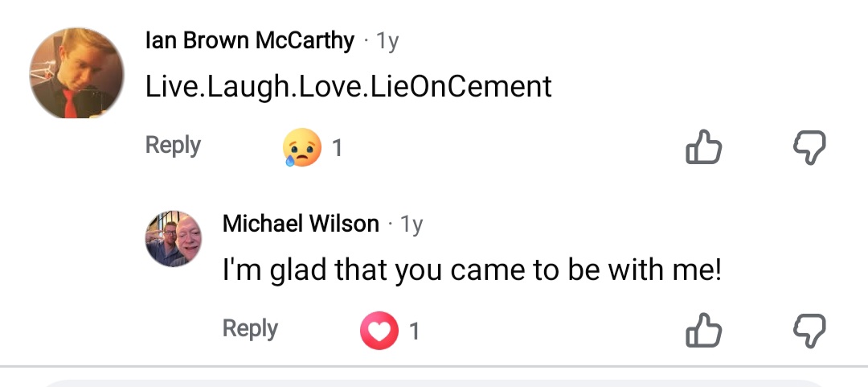Click the 1y timestamp on Michael's reply

[411, 224]
